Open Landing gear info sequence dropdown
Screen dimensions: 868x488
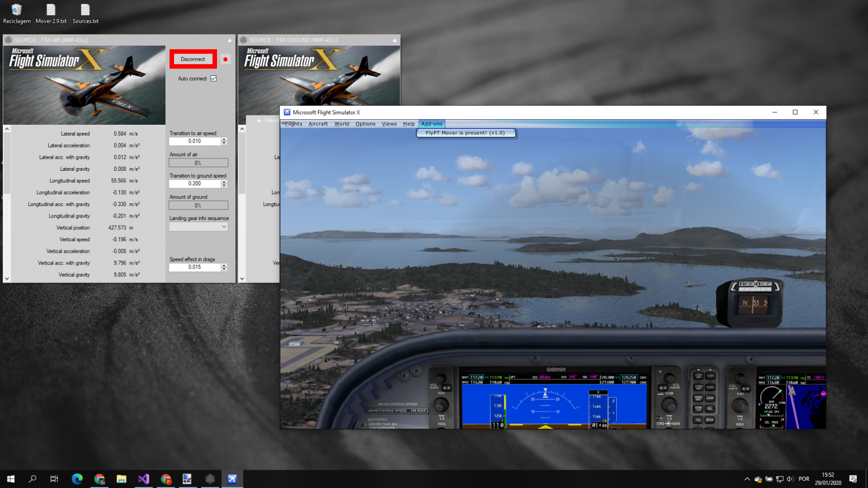pos(199,227)
